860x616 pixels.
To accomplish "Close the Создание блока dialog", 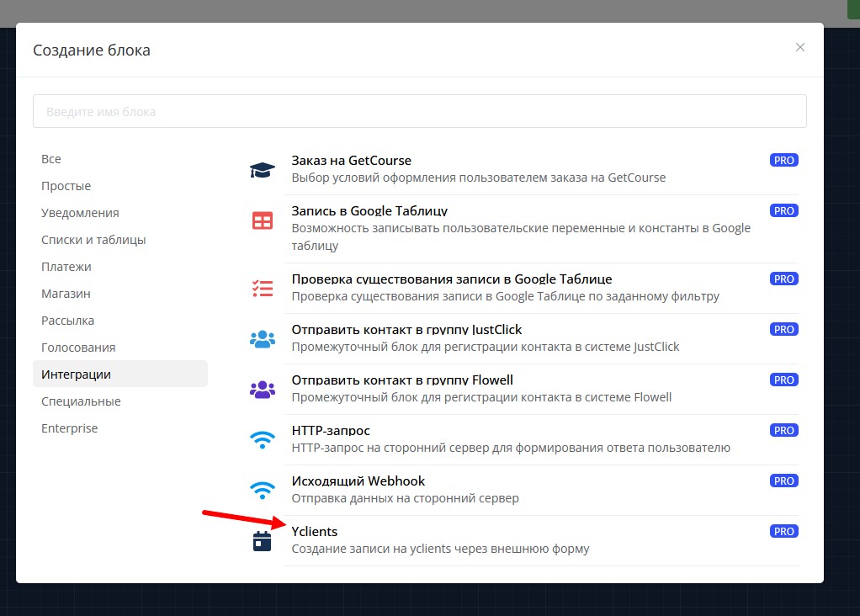I will (x=799, y=48).
